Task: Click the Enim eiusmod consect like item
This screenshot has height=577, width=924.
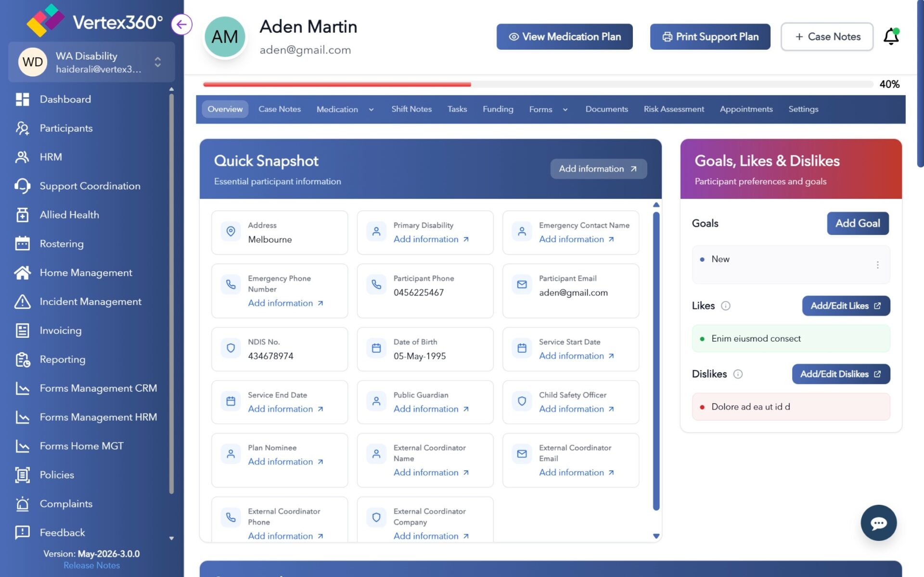Action: 791,338
